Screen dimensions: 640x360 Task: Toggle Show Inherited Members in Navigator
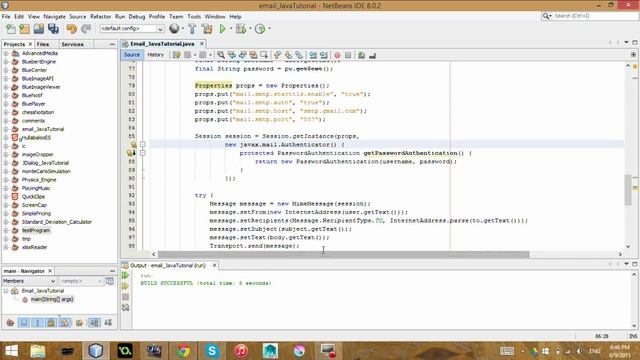click(10, 323)
